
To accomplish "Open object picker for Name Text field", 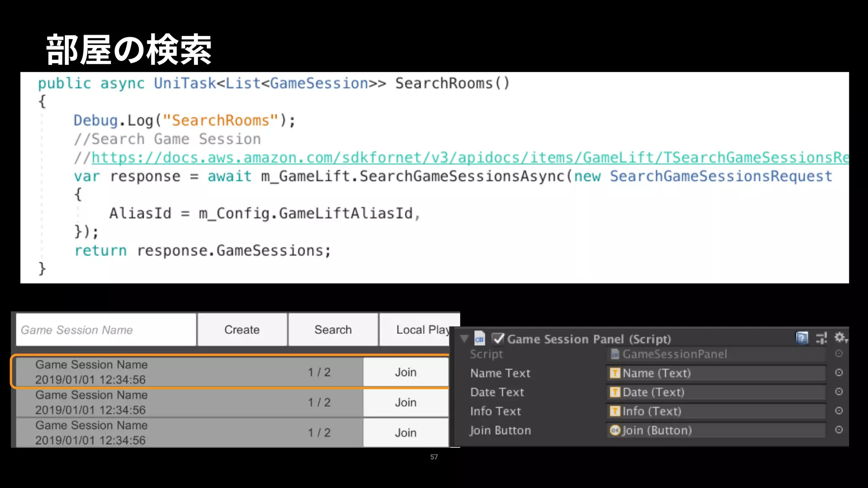I will pyautogui.click(x=839, y=373).
